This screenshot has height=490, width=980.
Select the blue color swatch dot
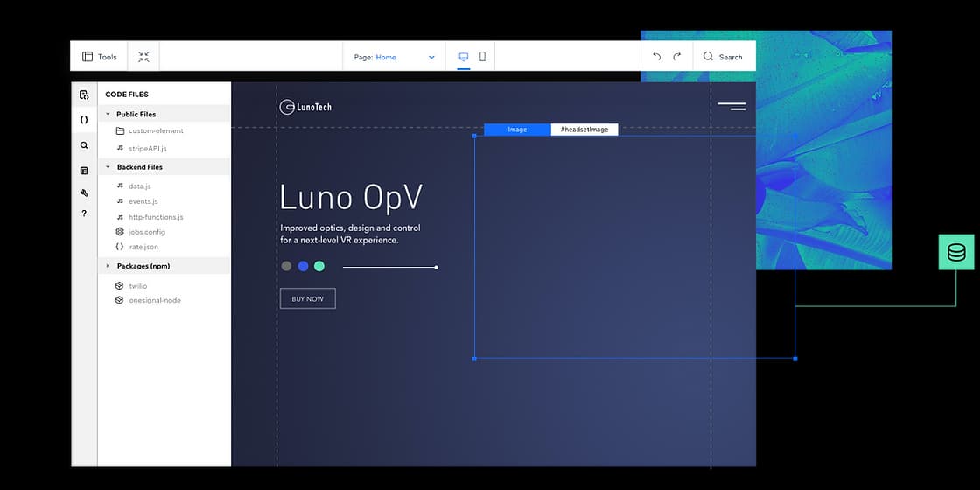coord(303,266)
